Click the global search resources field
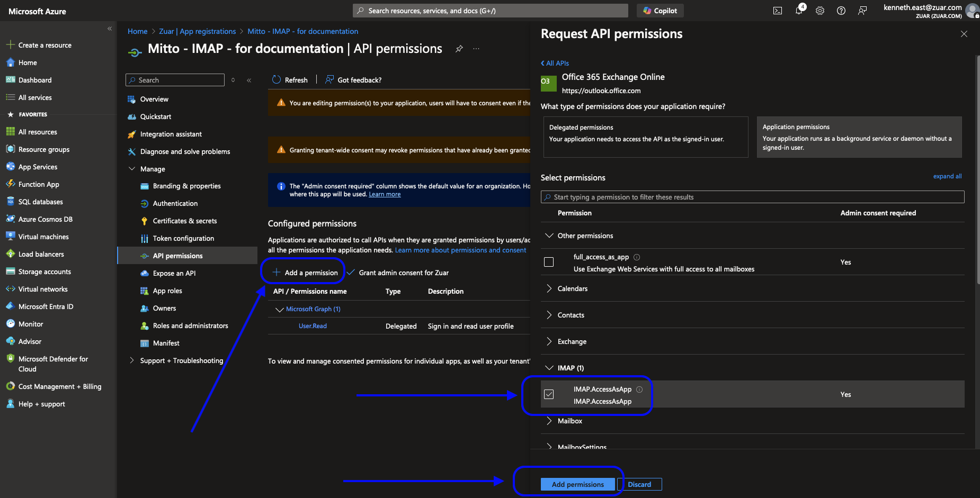Image resolution: width=980 pixels, height=498 pixels. tap(491, 11)
